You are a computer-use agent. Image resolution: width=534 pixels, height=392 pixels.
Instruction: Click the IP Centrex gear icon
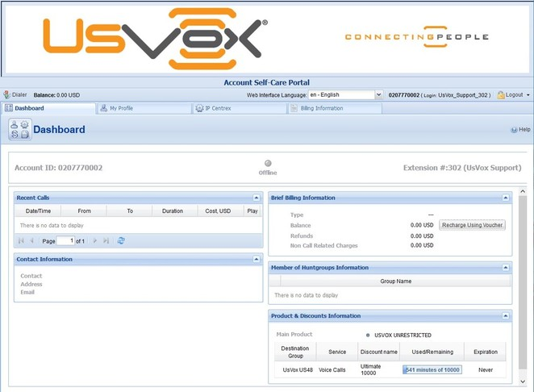[x=199, y=108]
